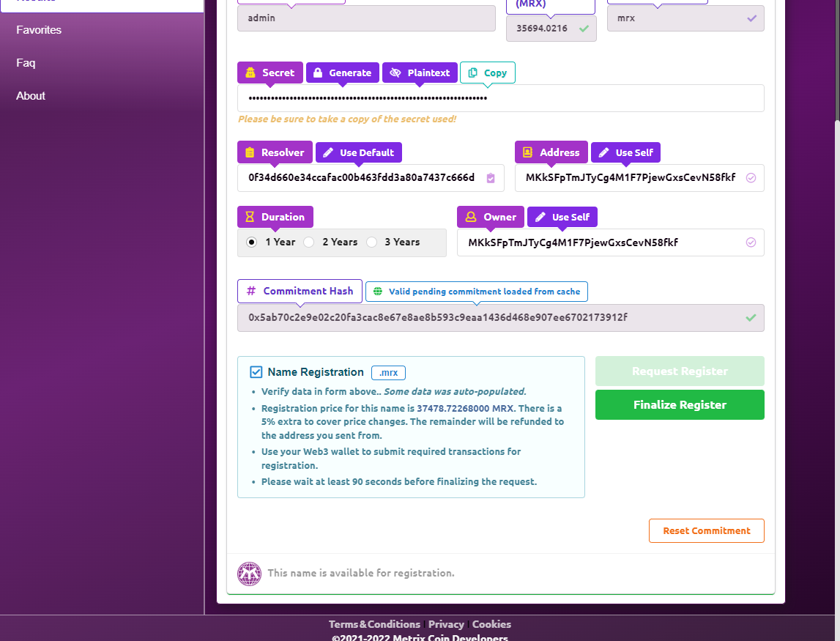Viewport: 840px width, 641px height.
Task: Click the hash icon on Commitment Hash
Action: point(250,291)
